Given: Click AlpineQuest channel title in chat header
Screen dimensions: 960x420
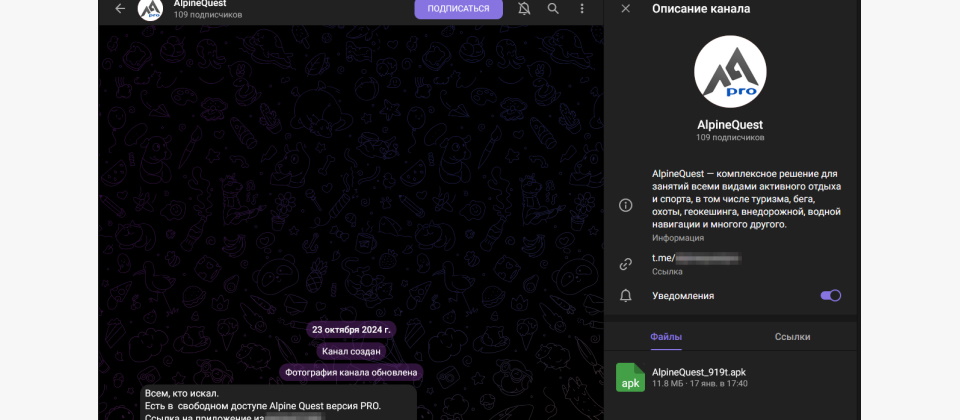Looking at the screenshot, I should (x=200, y=4).
